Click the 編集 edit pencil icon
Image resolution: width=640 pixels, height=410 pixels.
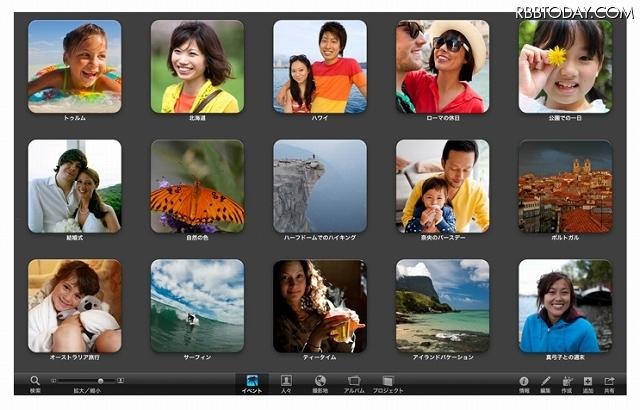546,380
